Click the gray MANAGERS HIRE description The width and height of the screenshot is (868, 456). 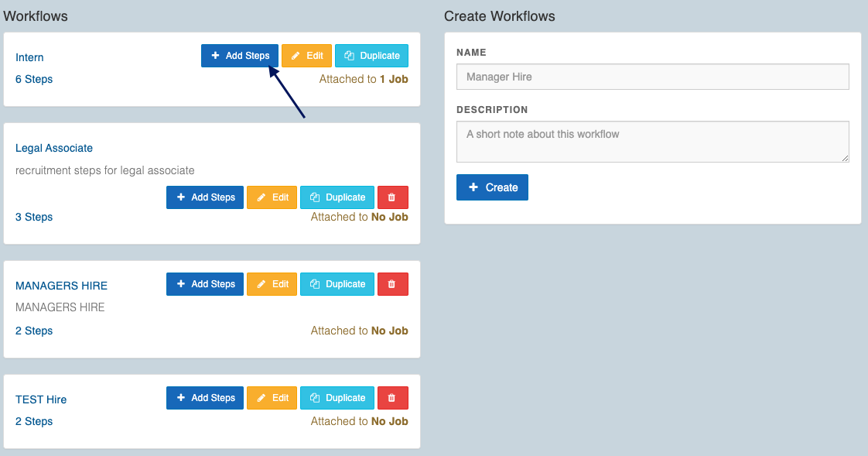tap(60, 307)
